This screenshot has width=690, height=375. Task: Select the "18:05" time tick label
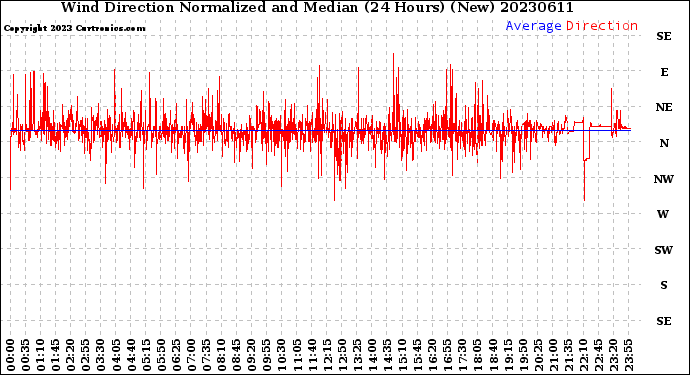point(478,355)
